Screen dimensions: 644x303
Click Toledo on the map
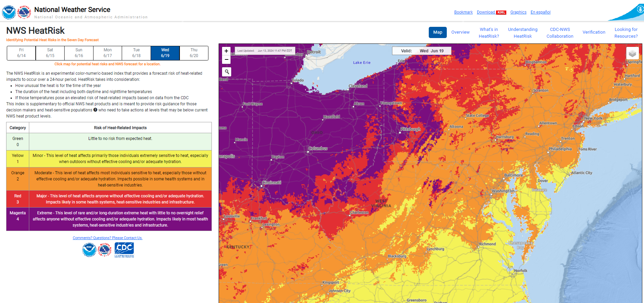pos(298,80)
